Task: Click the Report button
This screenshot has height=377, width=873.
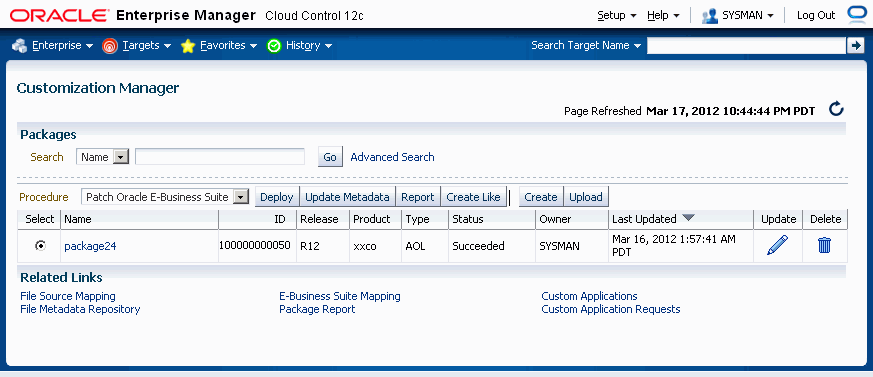Action: [x=418, y=197]
